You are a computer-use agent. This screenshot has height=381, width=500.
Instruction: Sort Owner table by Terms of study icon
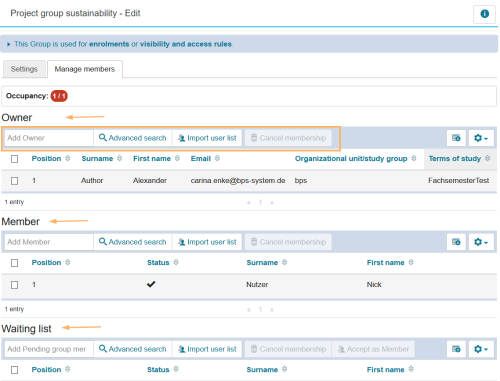[x=487, y=158]
